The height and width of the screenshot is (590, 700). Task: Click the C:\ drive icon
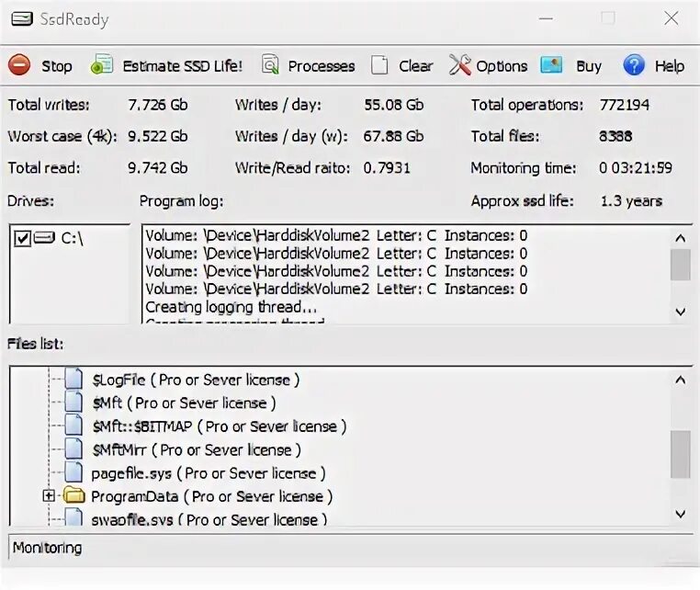click(x=45, y=238)
